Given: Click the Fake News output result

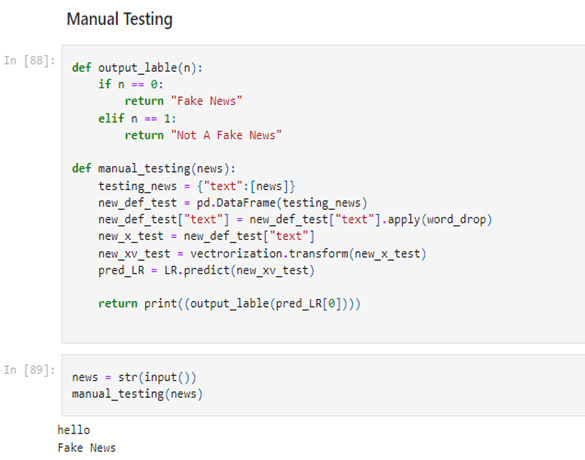Looking at the screenshot, I should pos(87,448).
